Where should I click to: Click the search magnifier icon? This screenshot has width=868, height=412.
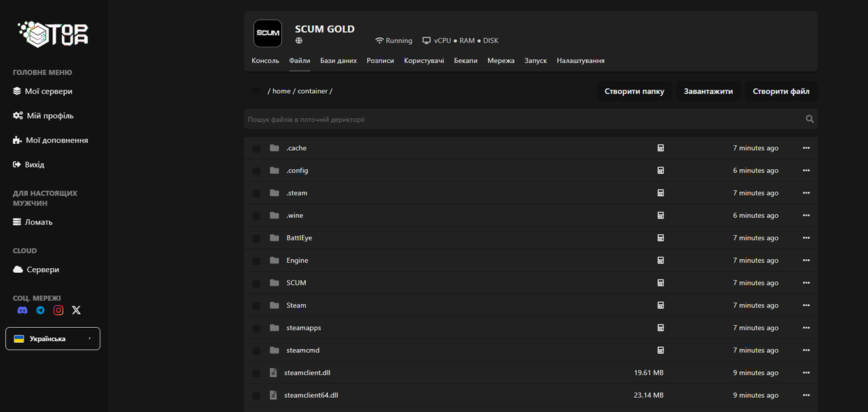[x=809, y=119]
